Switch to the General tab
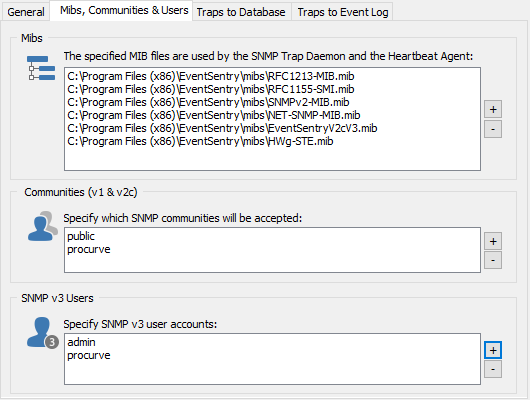 [x=26, y=12]
